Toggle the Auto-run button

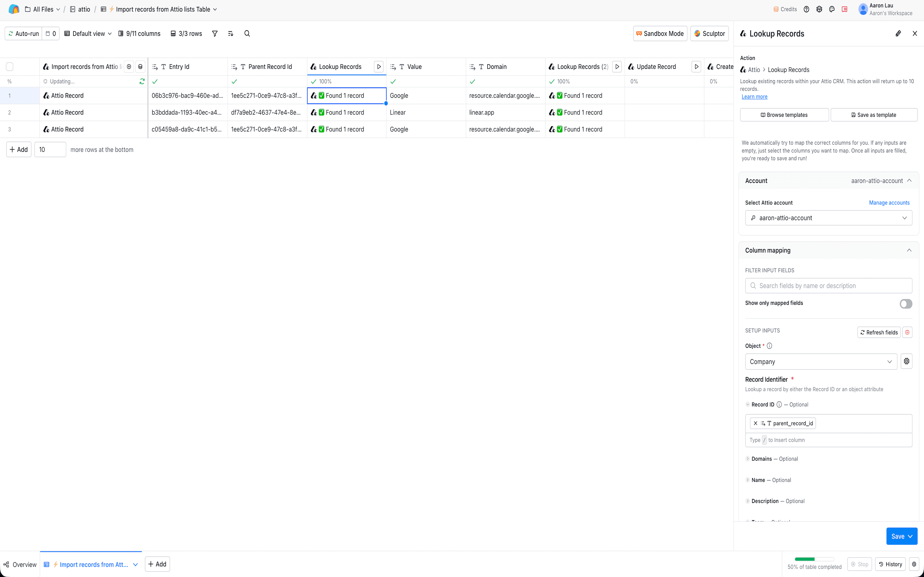[24, 34]
